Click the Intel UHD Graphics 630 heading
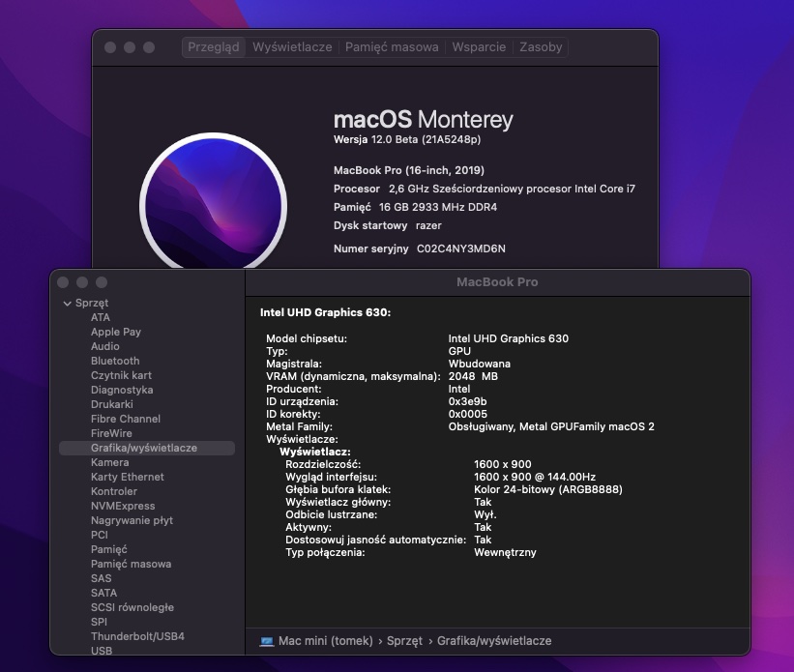 325,312
